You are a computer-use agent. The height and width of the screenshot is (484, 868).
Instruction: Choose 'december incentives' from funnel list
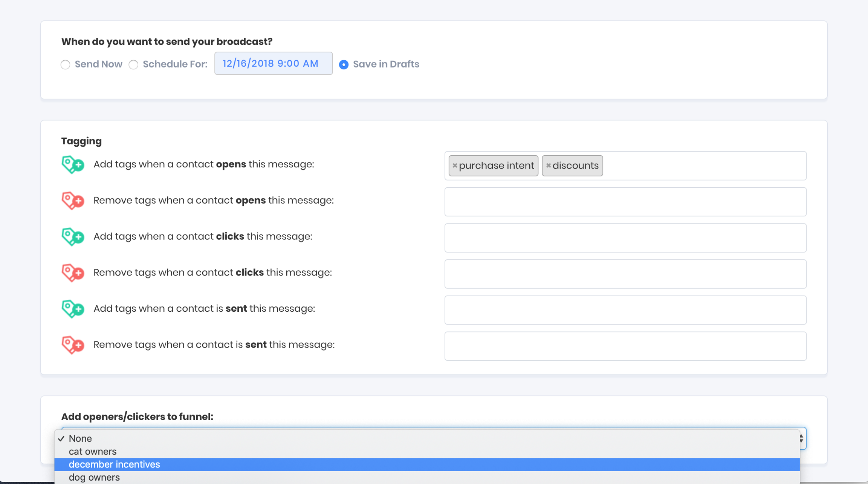coord(114,464)
